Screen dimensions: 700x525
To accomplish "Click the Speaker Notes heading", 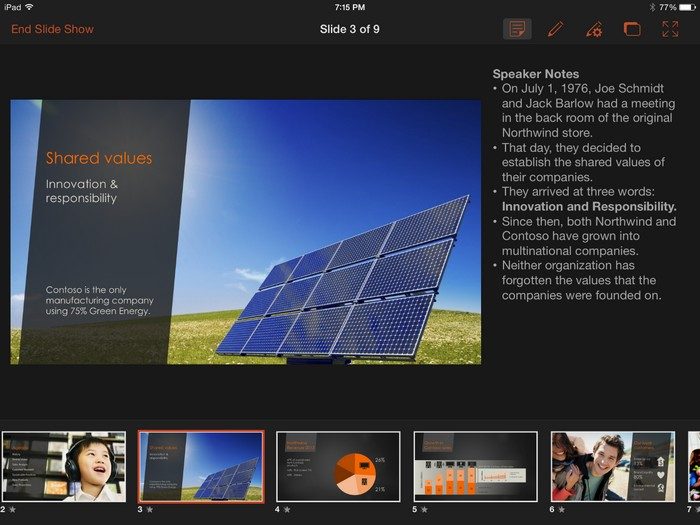I will (x=535, y=74).
